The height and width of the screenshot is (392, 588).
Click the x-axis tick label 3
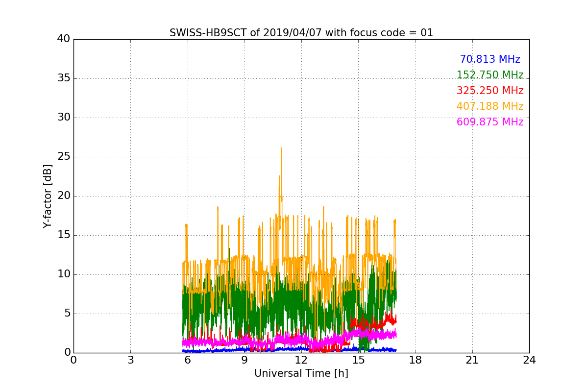point(130,360)
